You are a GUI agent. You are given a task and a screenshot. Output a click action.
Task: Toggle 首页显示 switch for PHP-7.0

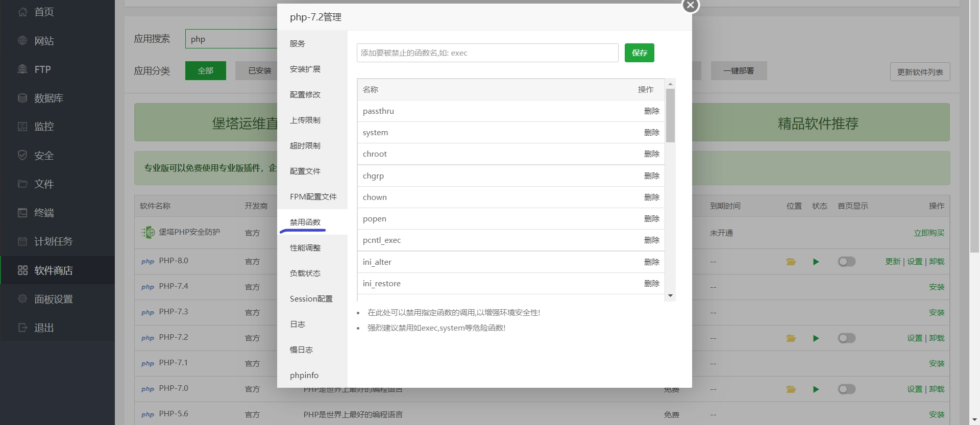pos(846,389)
